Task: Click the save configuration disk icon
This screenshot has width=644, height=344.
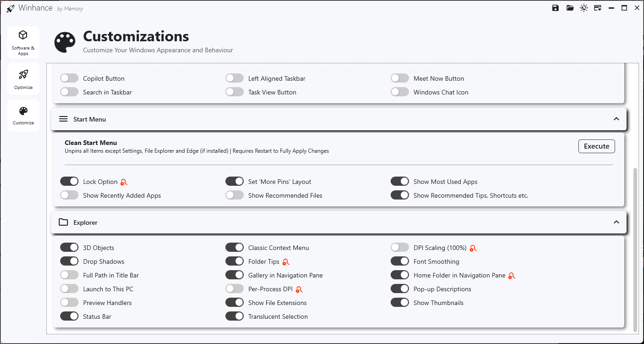Action: pyautogui.click(x=555, y=8)
